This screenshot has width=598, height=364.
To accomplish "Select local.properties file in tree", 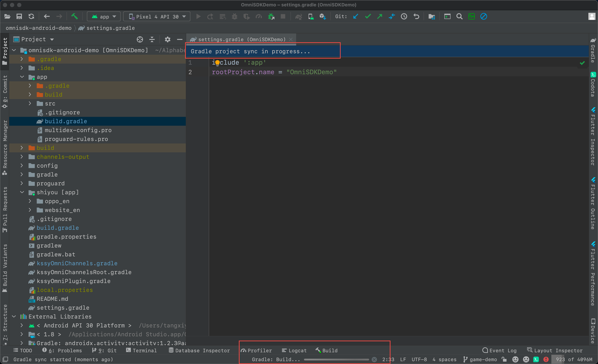I will (64, 290).
